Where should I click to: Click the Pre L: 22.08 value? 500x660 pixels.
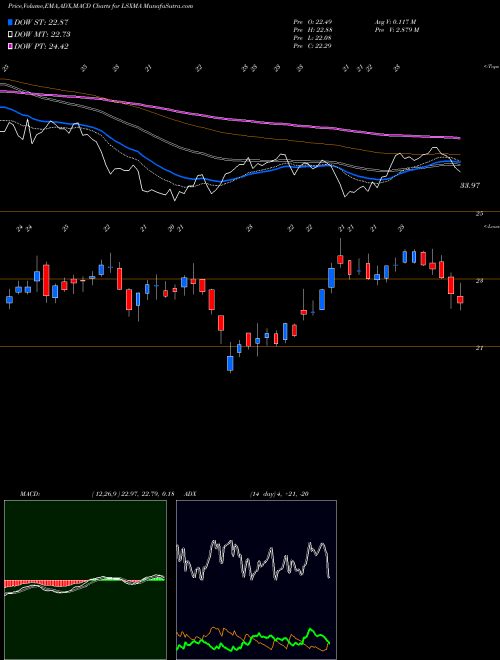312,38
